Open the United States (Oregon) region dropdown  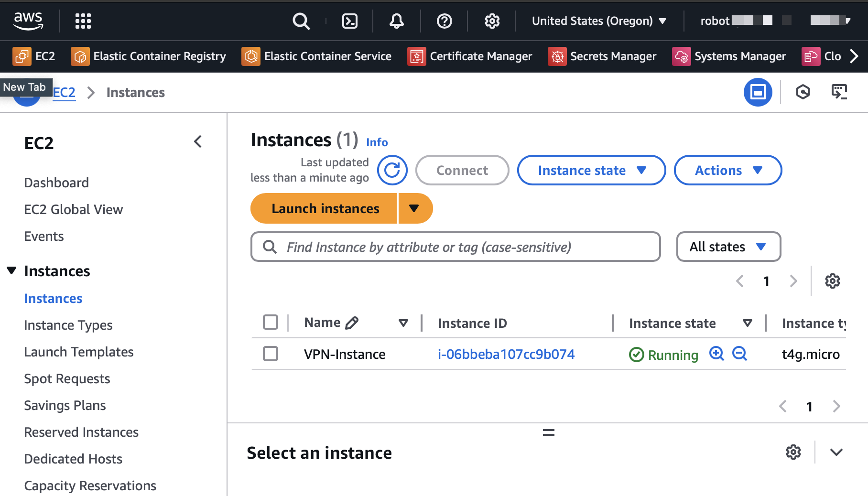click(599, 21)
